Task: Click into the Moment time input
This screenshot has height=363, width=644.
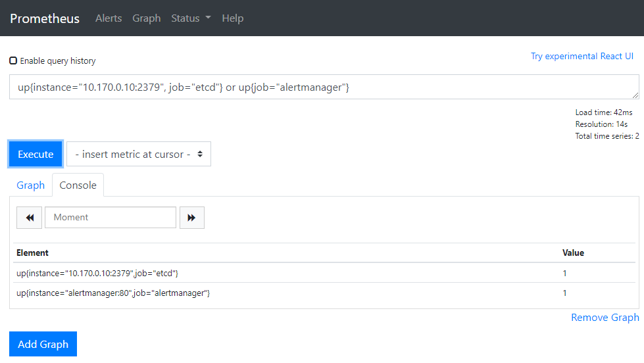Action: click(110, 218)
